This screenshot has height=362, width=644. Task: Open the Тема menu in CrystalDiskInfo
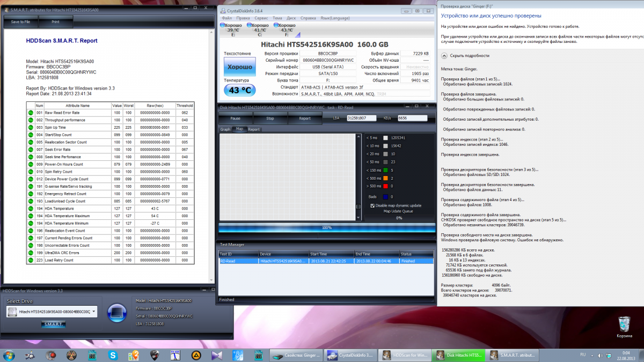click(277, 18)
